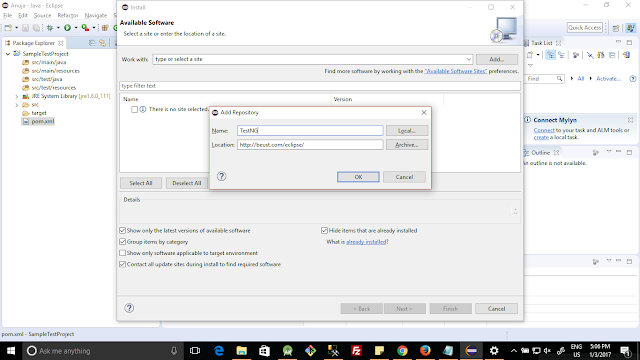Click OK in Add Repository dialog
640x360 pixels.
(x=358, y=177)
